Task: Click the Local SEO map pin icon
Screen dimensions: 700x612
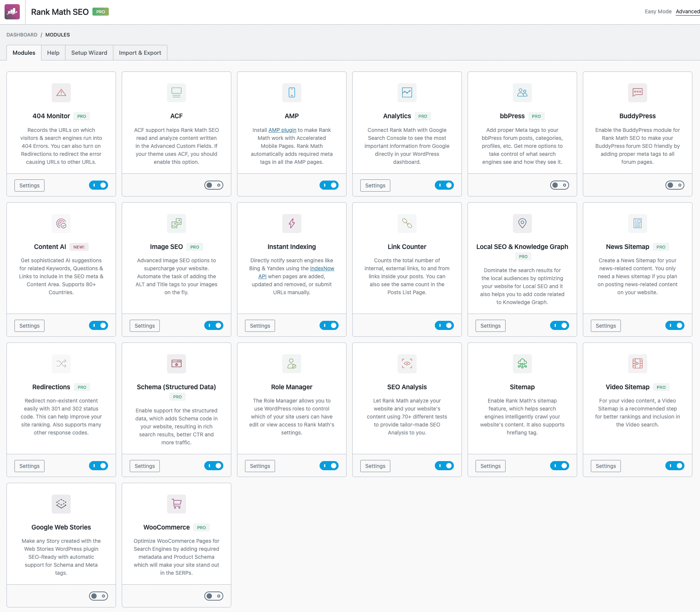Action: coord(522,224)
